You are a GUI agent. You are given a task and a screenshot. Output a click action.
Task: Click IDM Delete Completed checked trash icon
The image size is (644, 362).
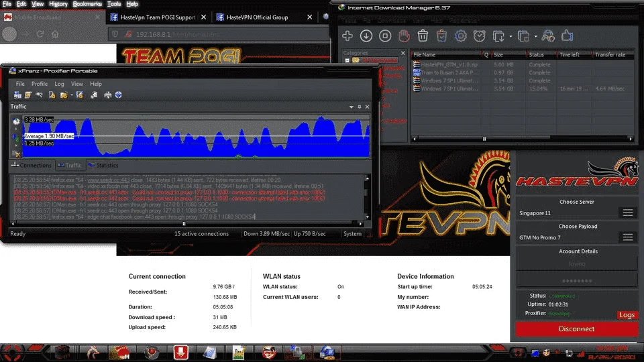pyautogui.click(x=441, y=36)
